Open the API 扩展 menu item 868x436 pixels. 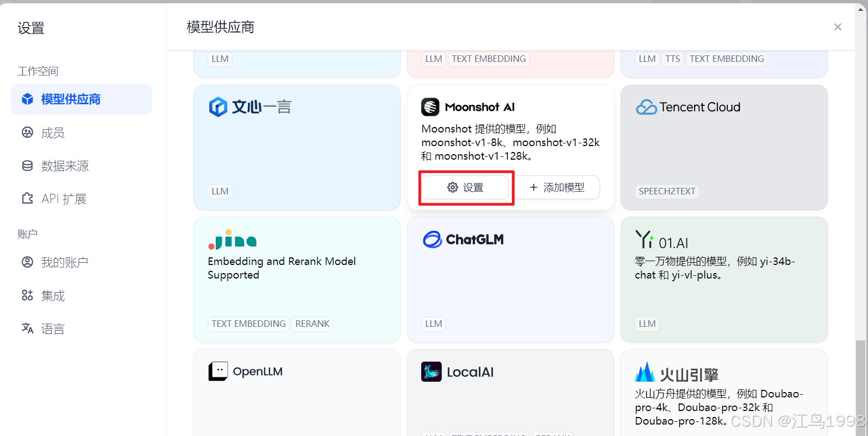(82, 199)
